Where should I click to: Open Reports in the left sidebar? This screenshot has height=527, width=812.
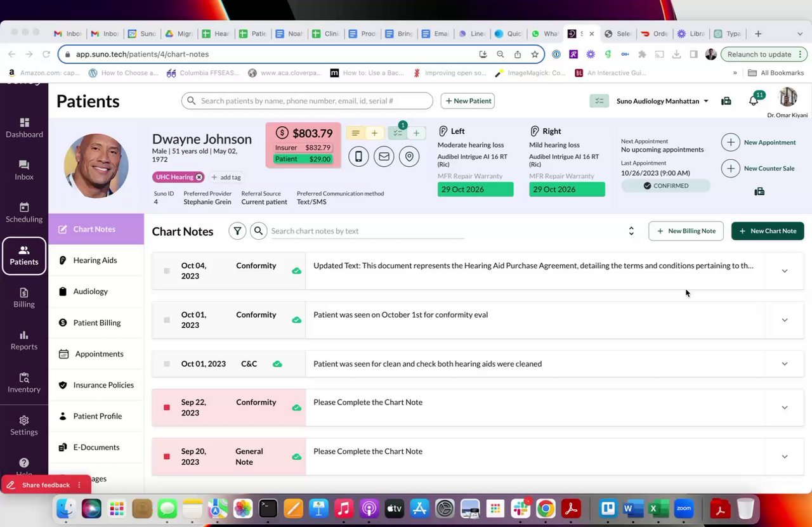24,340
